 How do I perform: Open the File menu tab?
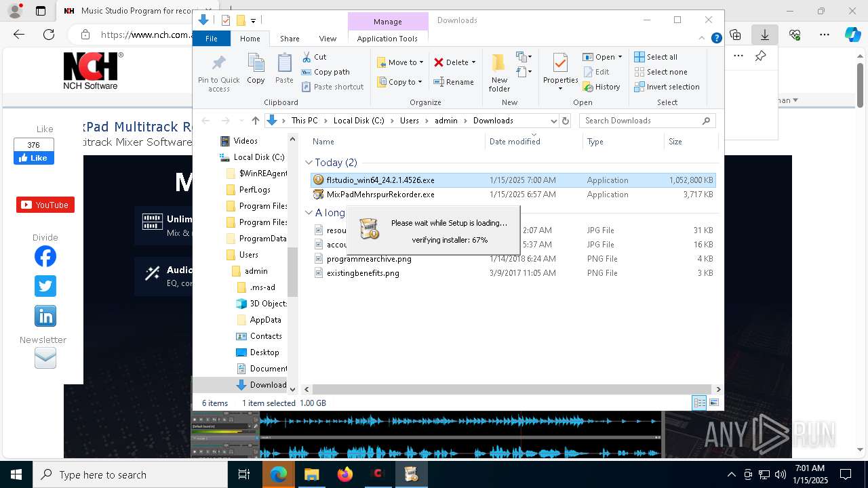pos(212,39)
